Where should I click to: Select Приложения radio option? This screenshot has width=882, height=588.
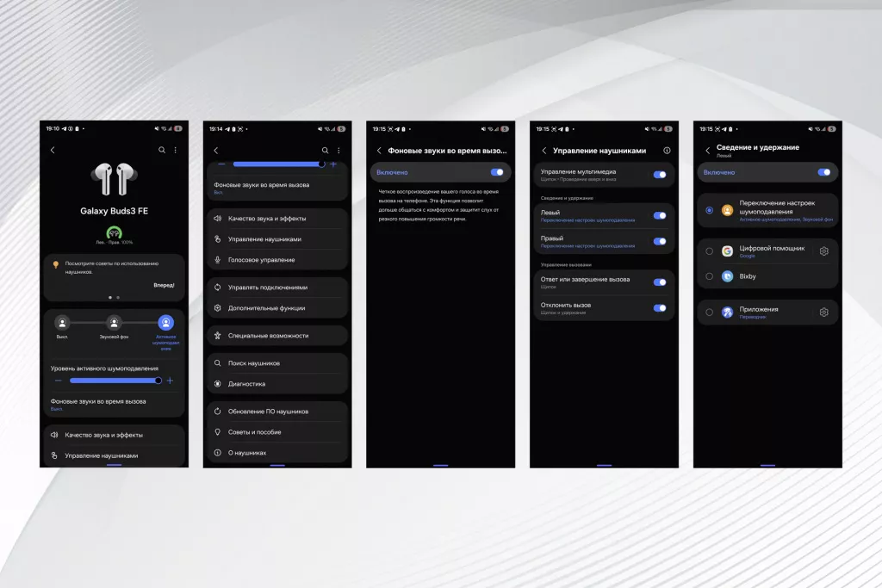[x=710, y=312]
